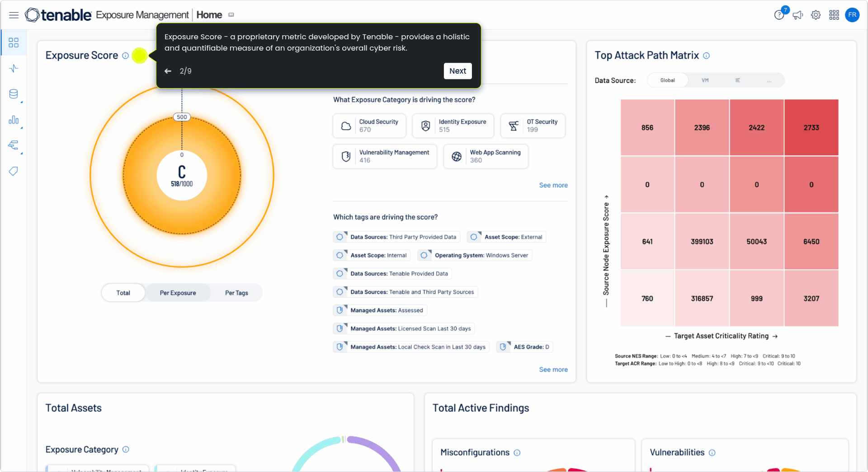Click the matrix cell showing 6450
Viewport: 868px width, 472px height.
pos(811,242)
